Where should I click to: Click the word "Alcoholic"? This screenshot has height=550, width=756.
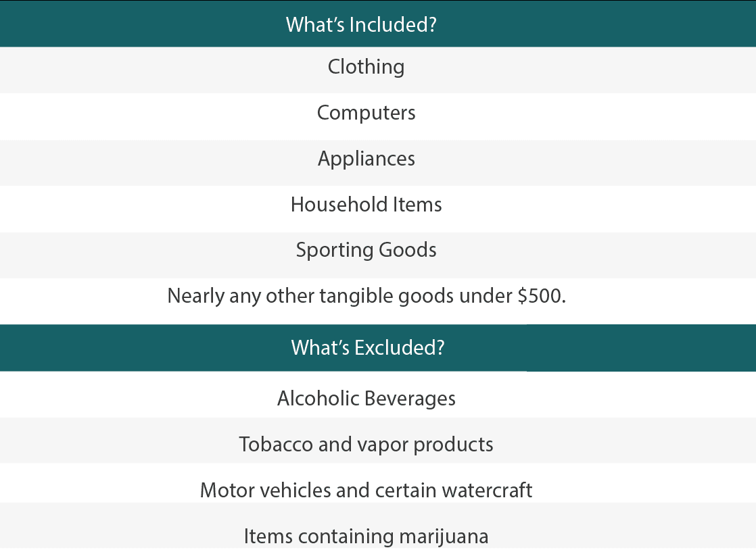coord(316,399)
